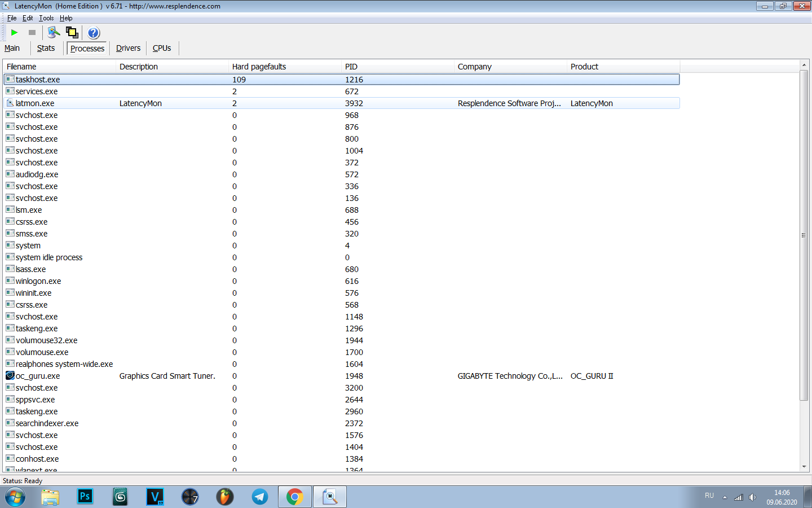The image size is (812, 508).
Task: Open the volume speaker tray icon
Action: 752,497
